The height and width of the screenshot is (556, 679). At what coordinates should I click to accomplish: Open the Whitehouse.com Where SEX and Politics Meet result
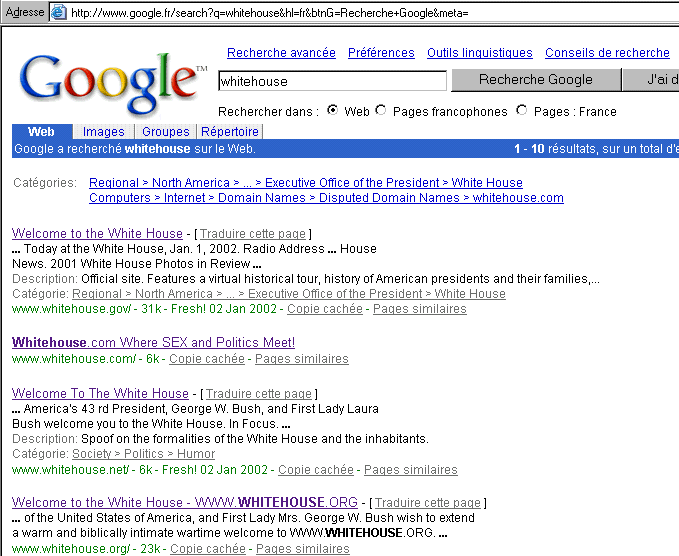click(153, 343)
